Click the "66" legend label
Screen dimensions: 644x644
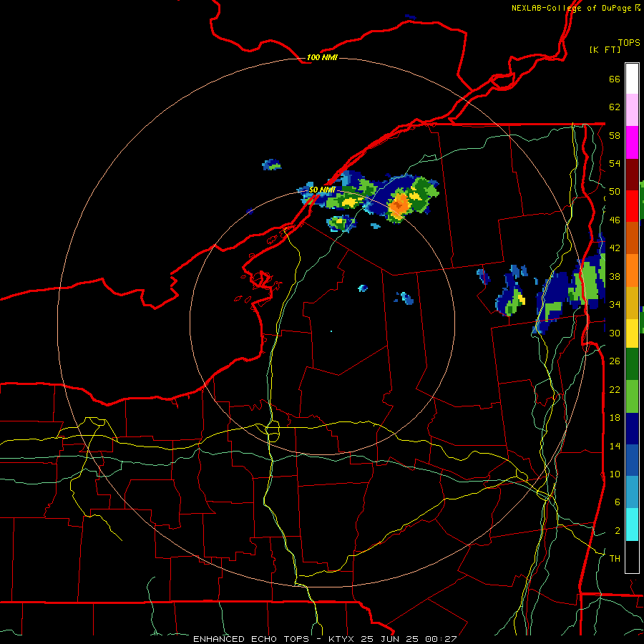click(615, 79)
